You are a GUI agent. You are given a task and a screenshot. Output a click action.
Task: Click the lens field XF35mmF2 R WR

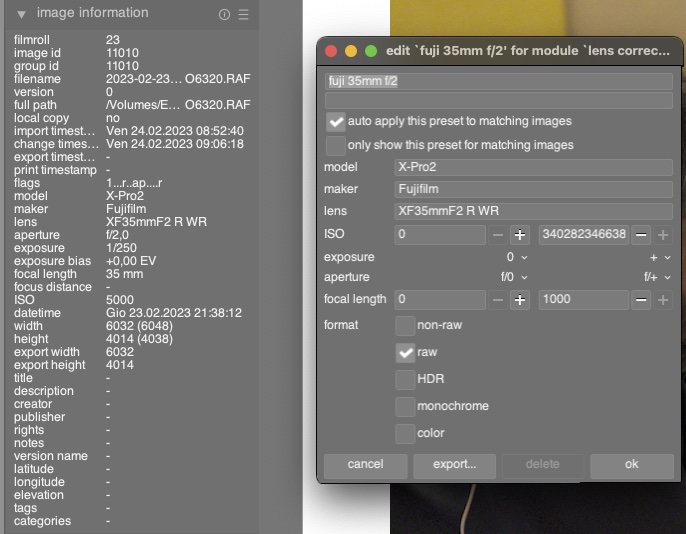533,211
